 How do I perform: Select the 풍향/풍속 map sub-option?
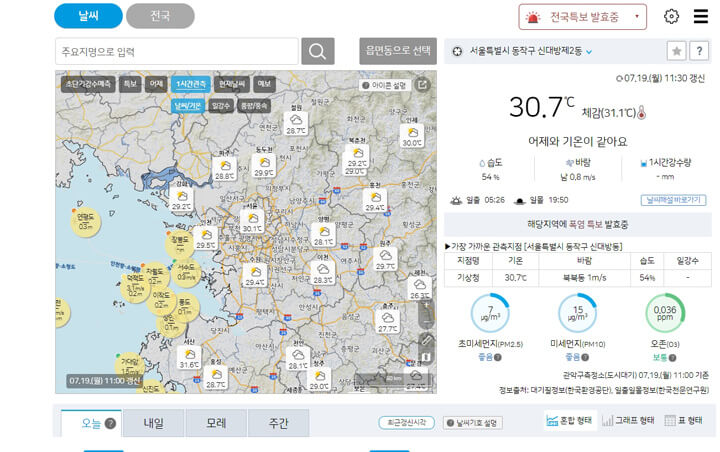[253, 106]
